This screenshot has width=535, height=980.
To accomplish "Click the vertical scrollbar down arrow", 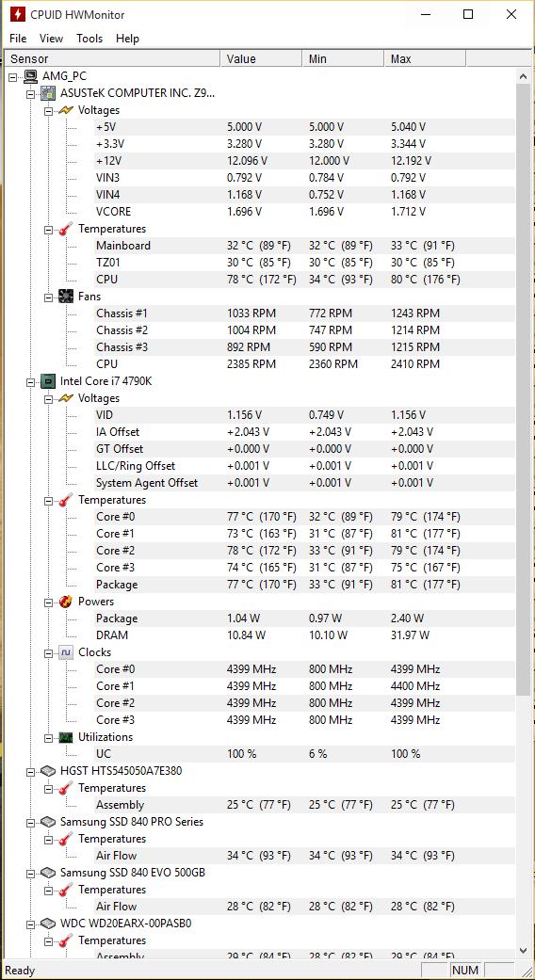I will click(x=524, y=950).
